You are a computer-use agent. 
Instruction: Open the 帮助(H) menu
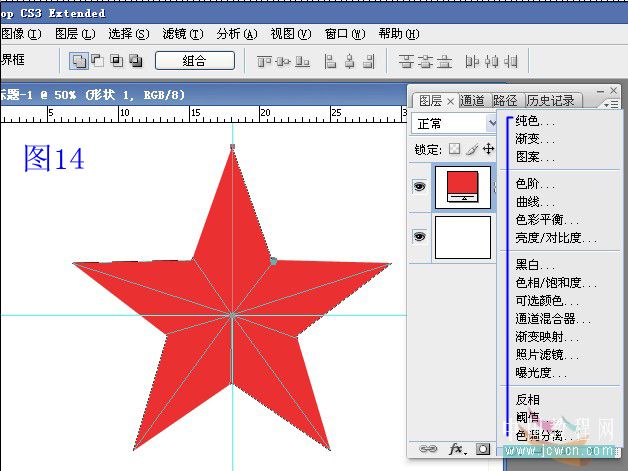pos(399,34)
